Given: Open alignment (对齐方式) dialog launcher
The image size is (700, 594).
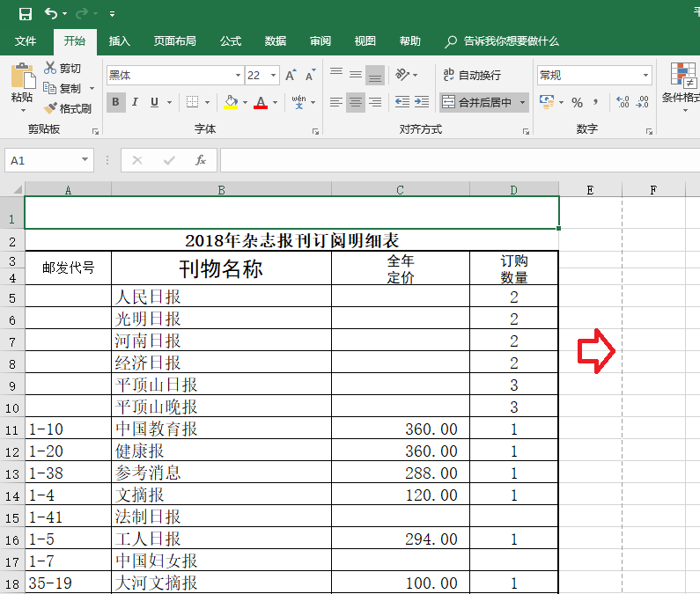Looking at the screenshot, I should [526, 131].
